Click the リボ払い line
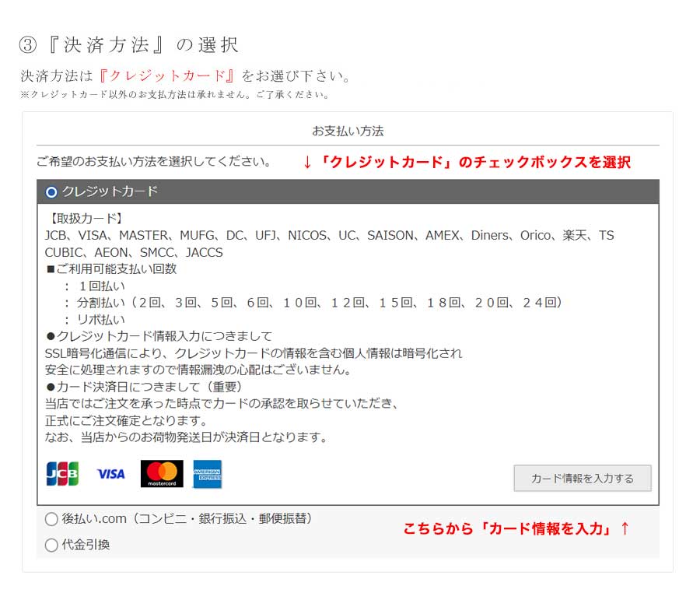This screenshot has height=600, width=700. [x=94, y=319]
